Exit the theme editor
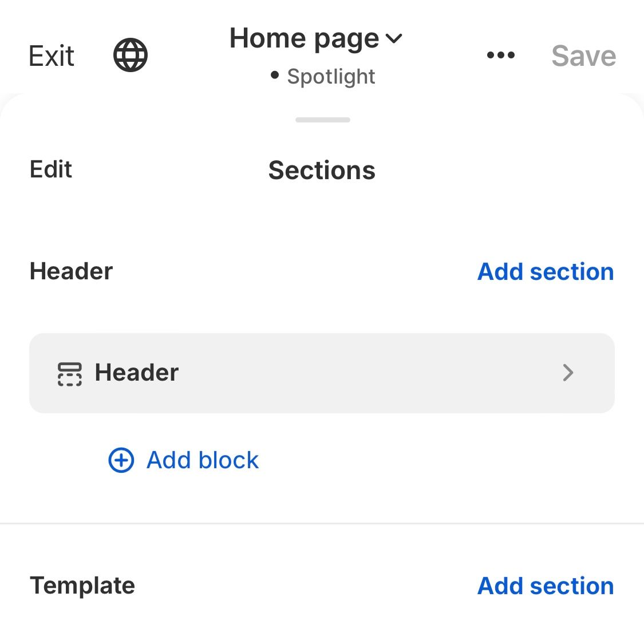 52,56
